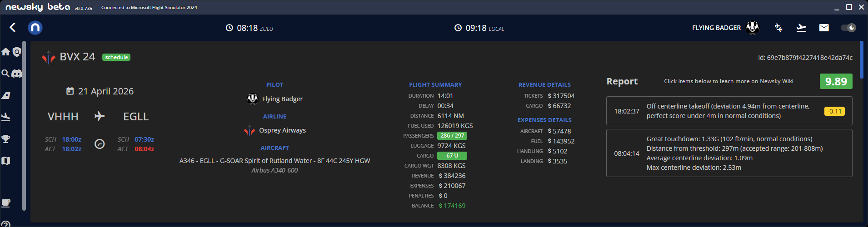Click the sidebar vertical scrollbar
The height and width of the screenshot is (227, 868).
24,126
